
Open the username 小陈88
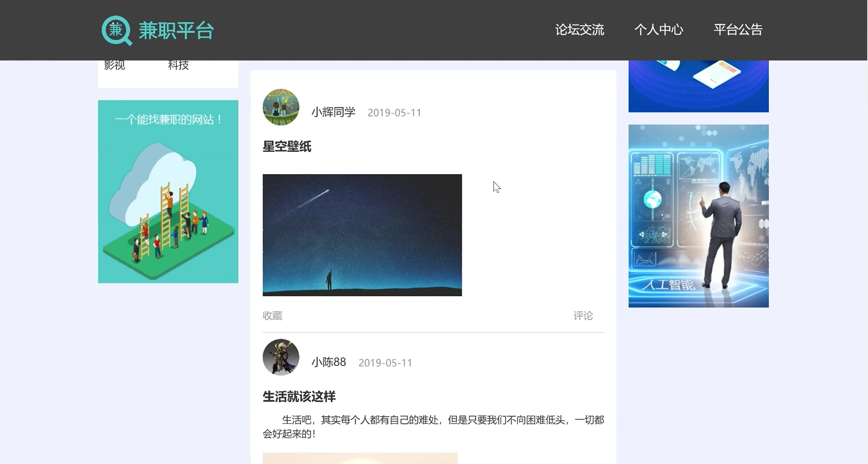tap(329, 362)
